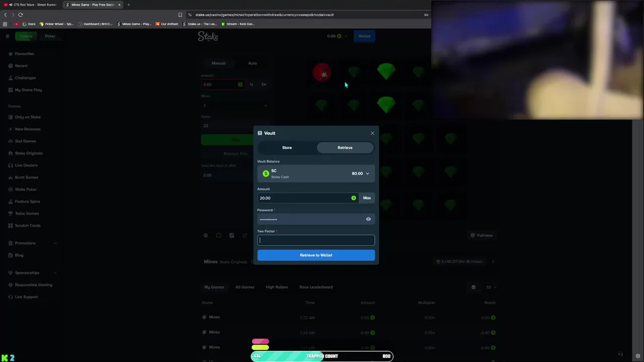
Task: Toggle theatre mode icon below game
Action: (218, 235)
